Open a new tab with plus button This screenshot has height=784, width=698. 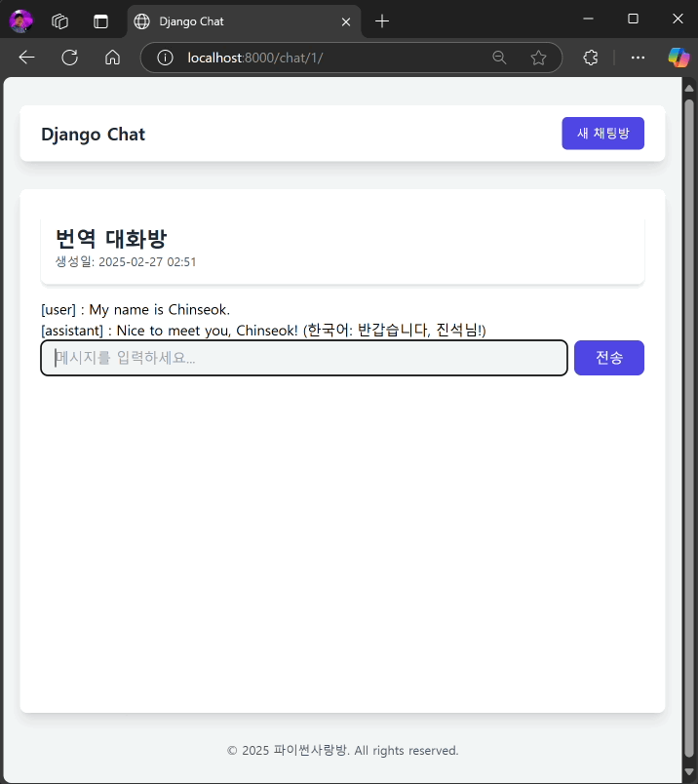tap(382, 20)
